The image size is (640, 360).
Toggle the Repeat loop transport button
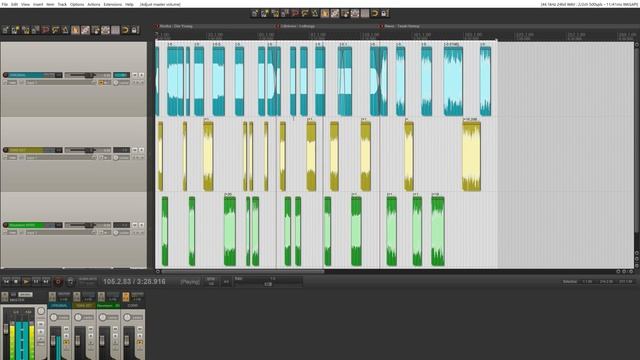click(70, 281)
